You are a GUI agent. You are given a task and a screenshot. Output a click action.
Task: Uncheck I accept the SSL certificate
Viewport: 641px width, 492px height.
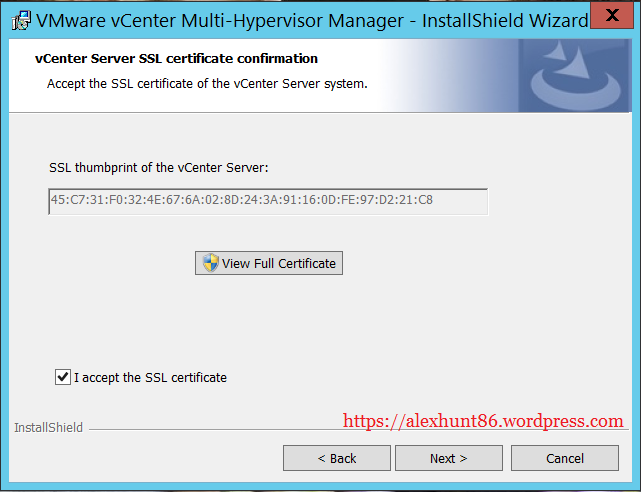63,377
